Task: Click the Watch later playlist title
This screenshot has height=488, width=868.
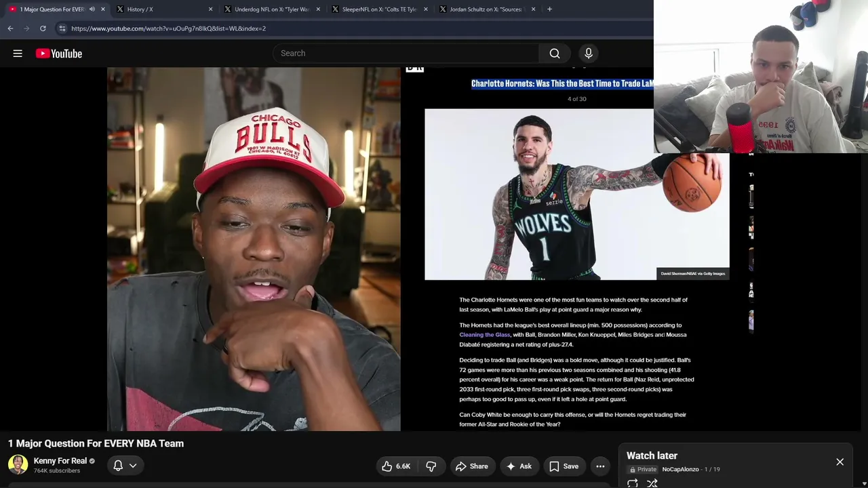Action: point(652,456)
